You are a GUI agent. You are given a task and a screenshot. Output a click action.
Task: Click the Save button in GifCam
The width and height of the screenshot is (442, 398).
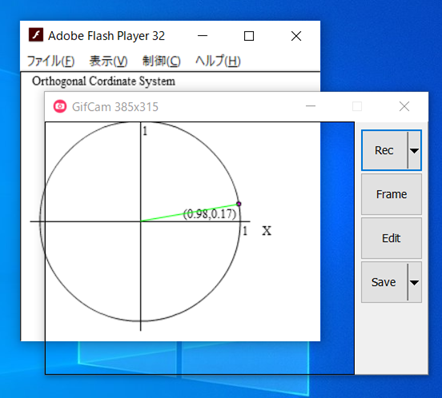(384, 282)
